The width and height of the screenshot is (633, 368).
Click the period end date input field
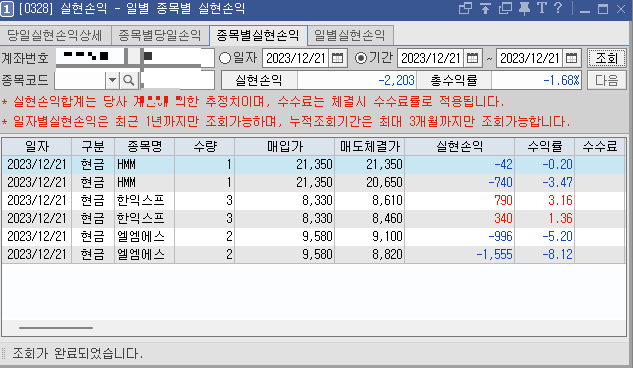530,59
